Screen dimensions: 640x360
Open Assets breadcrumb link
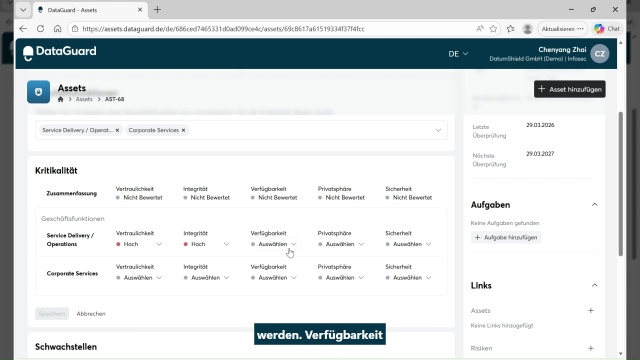84,99
